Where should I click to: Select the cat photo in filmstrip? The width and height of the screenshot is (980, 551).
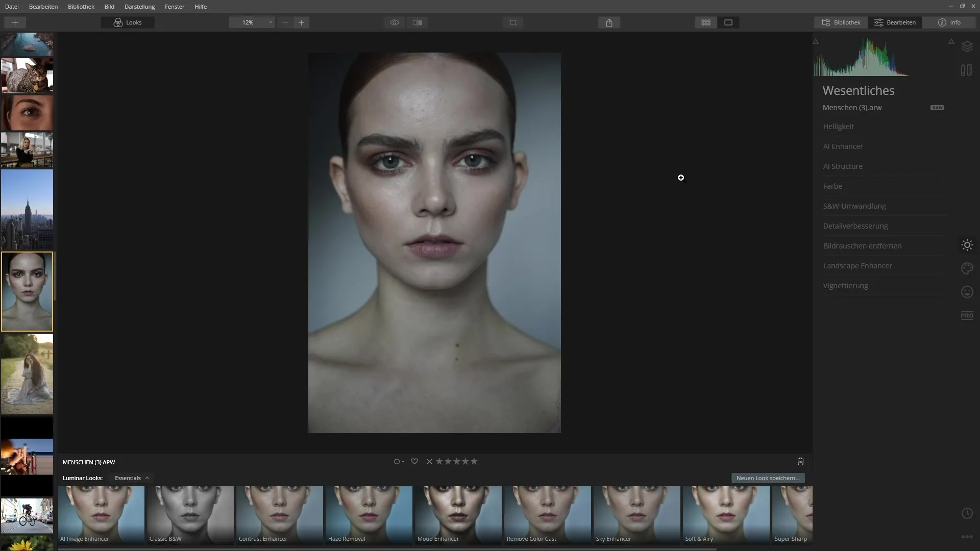tap(27, 76)
